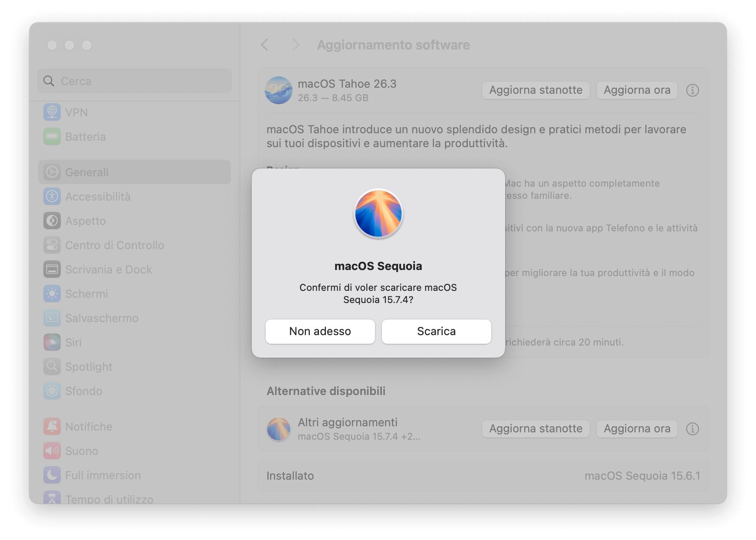Click the Aspetto icon in the sidebar
This screenshot has width=756, height=540.
52,221
